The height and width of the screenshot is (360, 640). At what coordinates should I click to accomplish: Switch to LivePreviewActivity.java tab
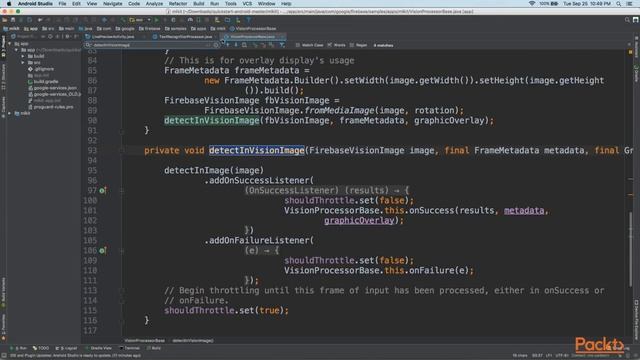[x=113, y=37]
